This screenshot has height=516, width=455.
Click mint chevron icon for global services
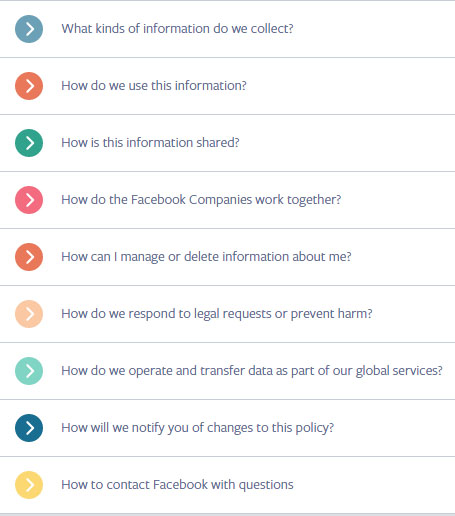point(29,371)
